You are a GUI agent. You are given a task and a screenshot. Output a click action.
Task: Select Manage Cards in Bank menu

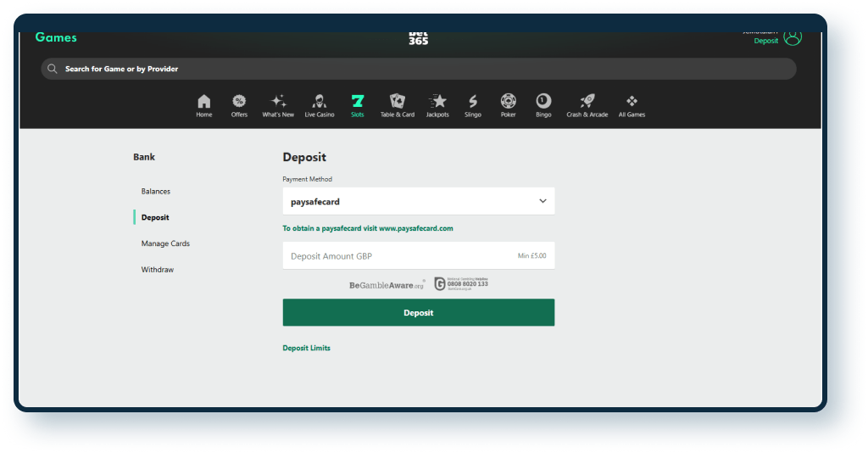pos(165,243)
